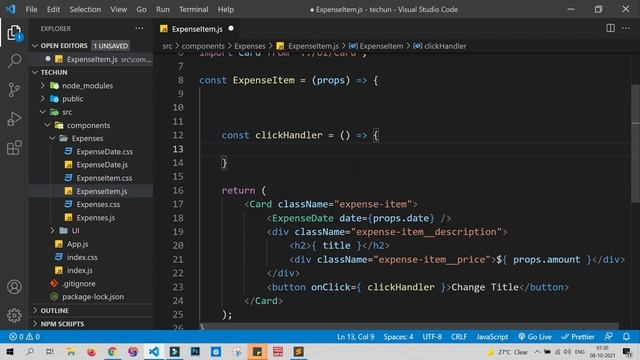Change indentation via Spaces: 4

[398, 337]
